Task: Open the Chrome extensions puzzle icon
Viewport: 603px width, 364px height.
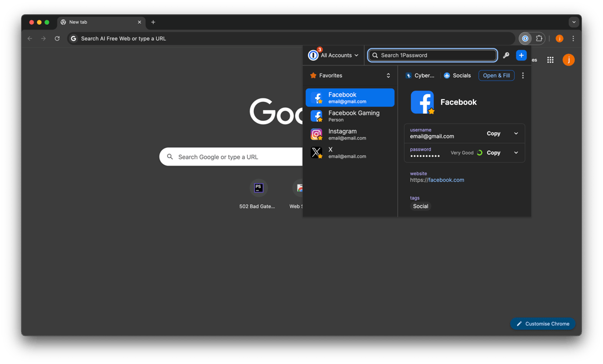Action: [x=539, y=38]
